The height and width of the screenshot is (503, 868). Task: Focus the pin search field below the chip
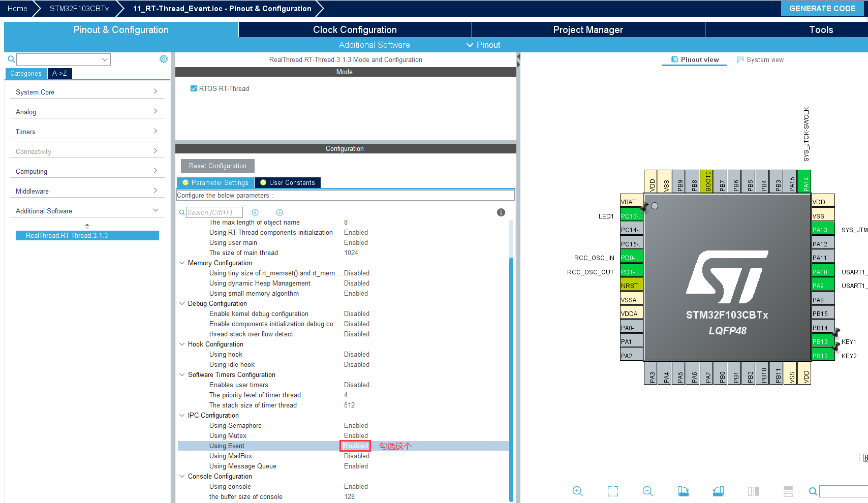844,491
